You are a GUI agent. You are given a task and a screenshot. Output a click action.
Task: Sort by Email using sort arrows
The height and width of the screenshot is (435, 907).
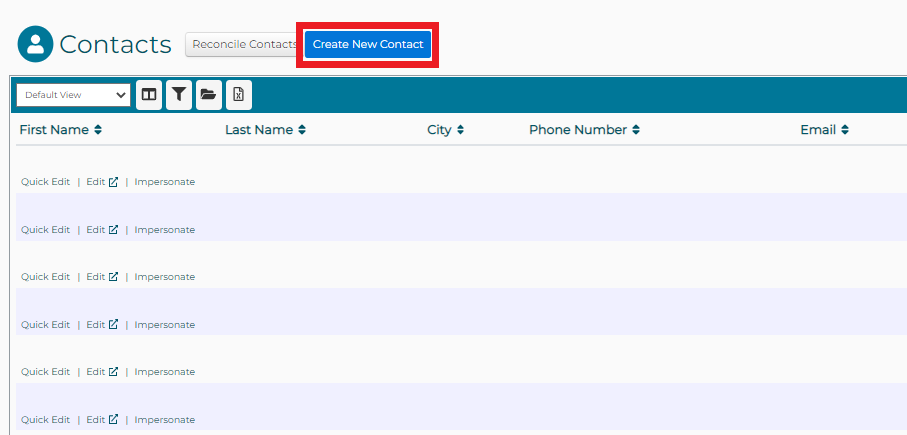[x=845, y=130]
